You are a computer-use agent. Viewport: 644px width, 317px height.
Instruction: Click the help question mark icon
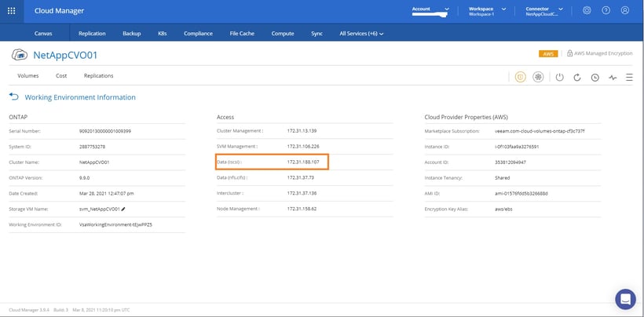click(606, 11)
